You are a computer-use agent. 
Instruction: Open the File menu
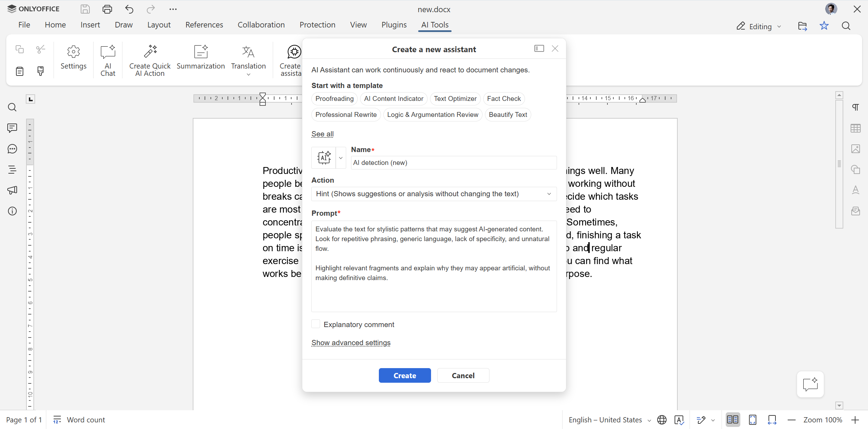pyautogui.click(x=24, y=25)
